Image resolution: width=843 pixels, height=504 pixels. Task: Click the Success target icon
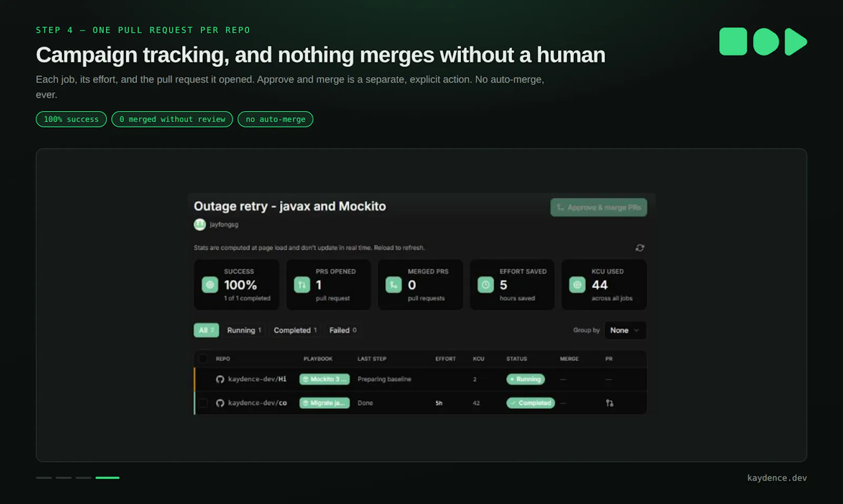210,285
